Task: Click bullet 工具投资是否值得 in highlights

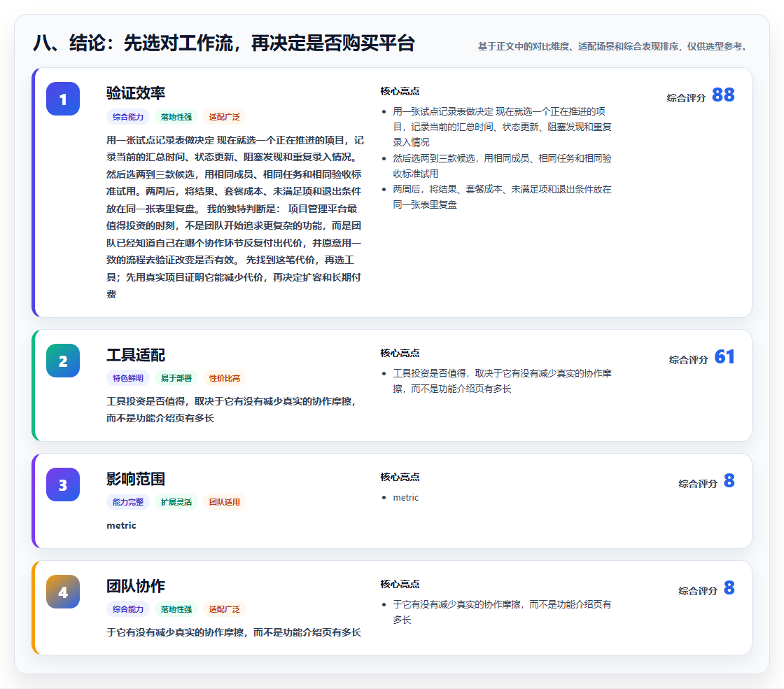Action: coord(502,381)
